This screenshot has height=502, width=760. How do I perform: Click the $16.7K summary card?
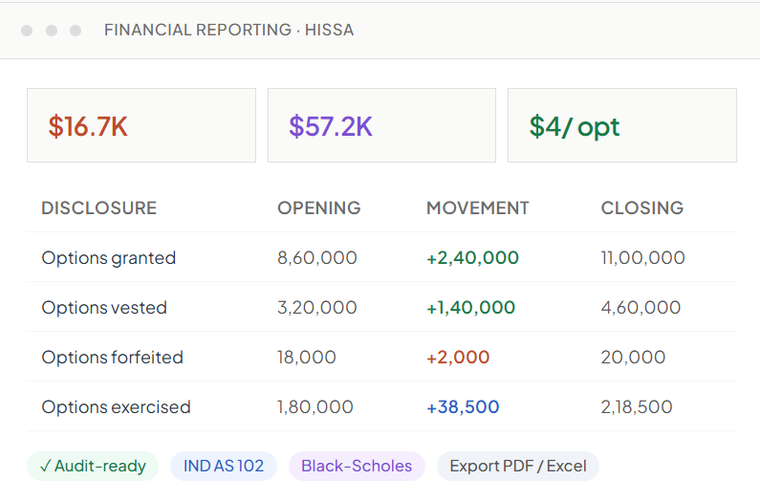coord(141,126)
